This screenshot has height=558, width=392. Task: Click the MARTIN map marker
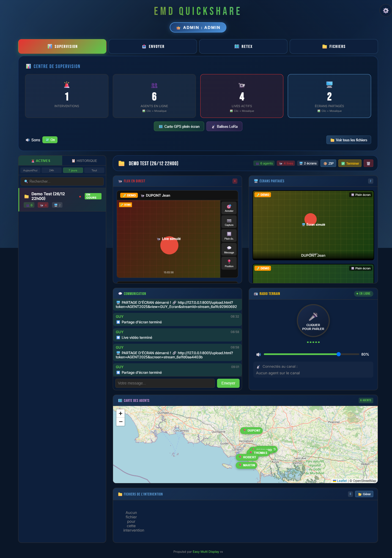click(x=246, y=465)
